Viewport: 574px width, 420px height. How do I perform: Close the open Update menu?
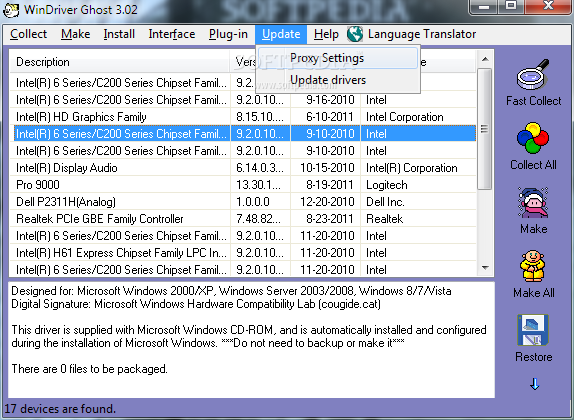point(281,34)
